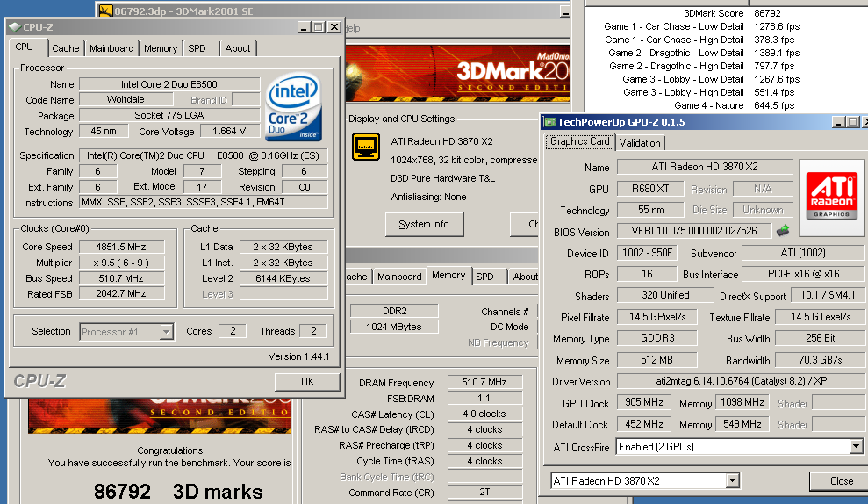
Task: Click the Device ID 1002 - 950F field
Action: click(647, 253)
